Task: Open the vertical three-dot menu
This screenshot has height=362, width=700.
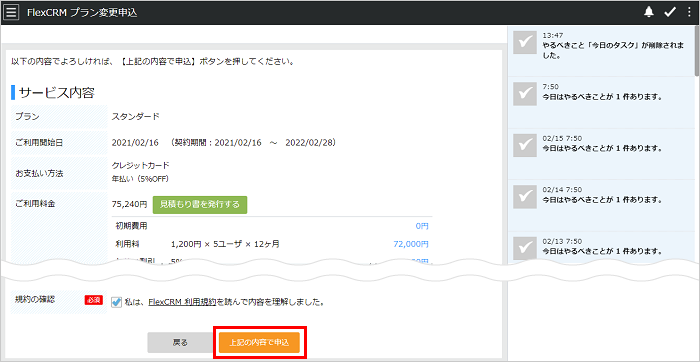Action: click(x=690, y=12)
